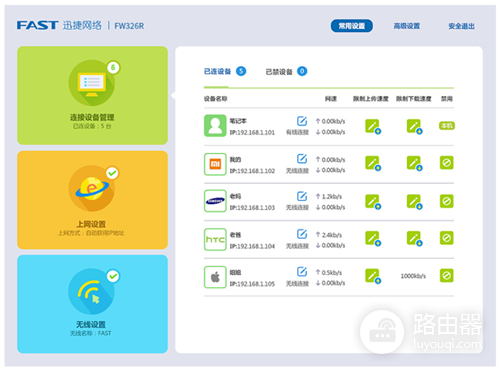The height and width of the screenshot is (372, 500).
Task: Set download speed limit for 192.168.1.102
Action: pos(415,163)
